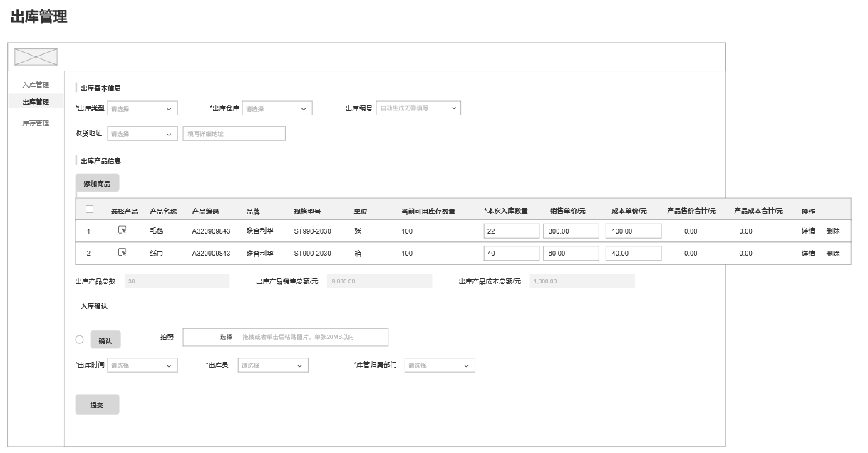Select the radio button beside 确认
The width and height of the screenshot is (868, 453).
click(79, 340)
